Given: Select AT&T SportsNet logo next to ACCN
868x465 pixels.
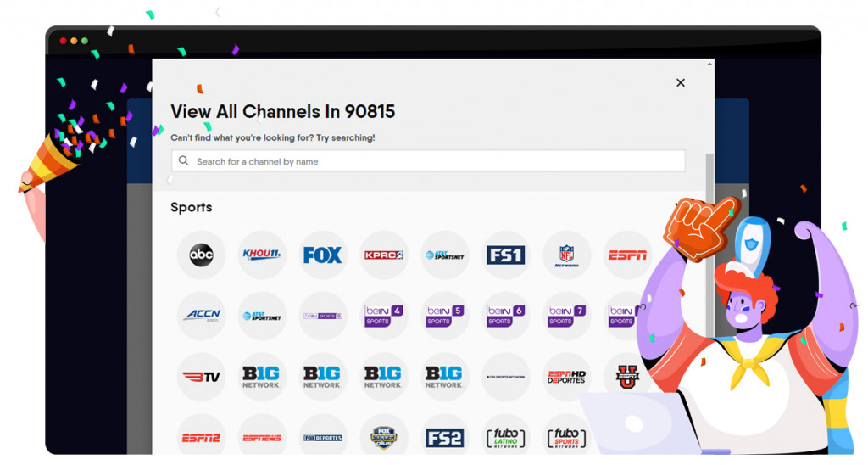Looking at the screenshot, I should (262, 316).
